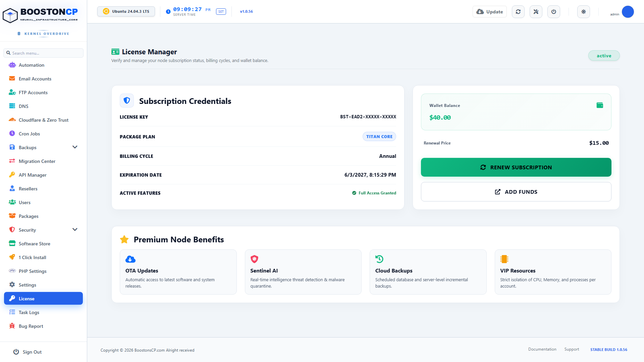Click the active status badge
The height and width of the screenshot is (362, 644).
604,56
